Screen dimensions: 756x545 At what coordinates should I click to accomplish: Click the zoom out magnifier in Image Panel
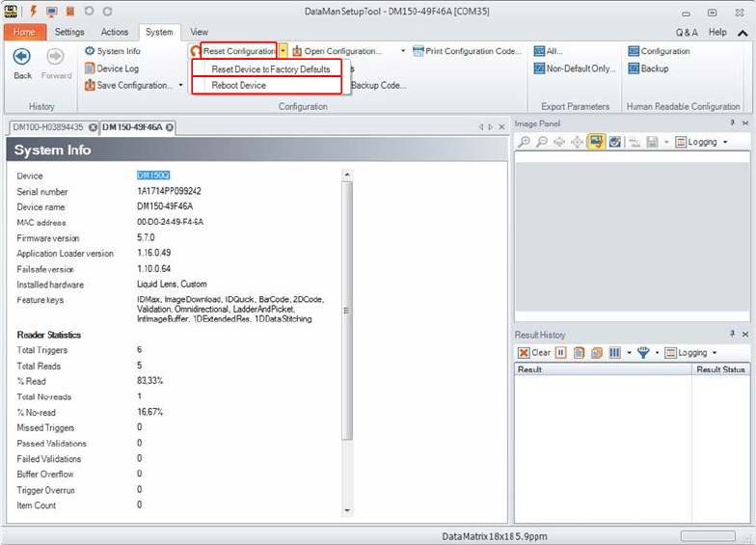point(542,142)
